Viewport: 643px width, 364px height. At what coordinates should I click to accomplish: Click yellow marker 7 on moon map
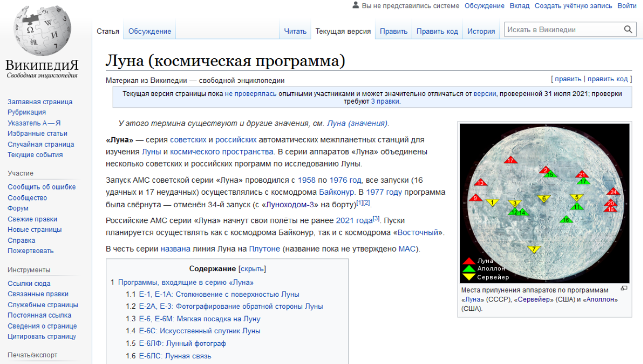[534, 249]
